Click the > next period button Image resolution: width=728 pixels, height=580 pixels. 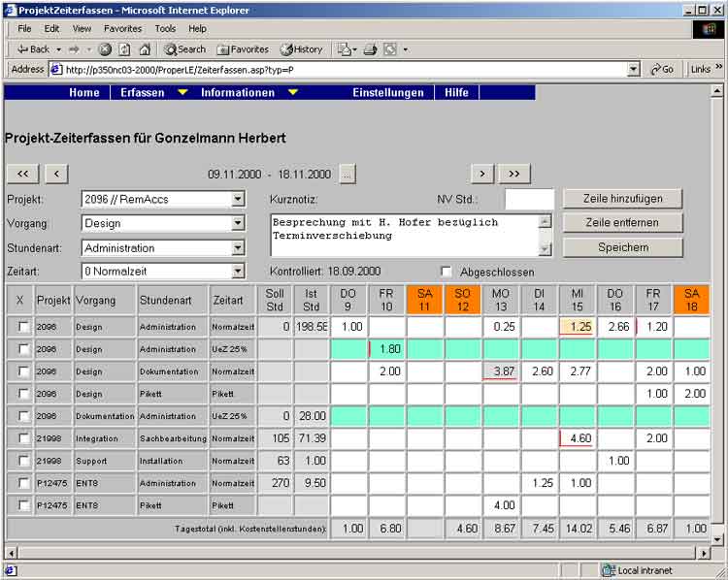[x=482, y=174]
